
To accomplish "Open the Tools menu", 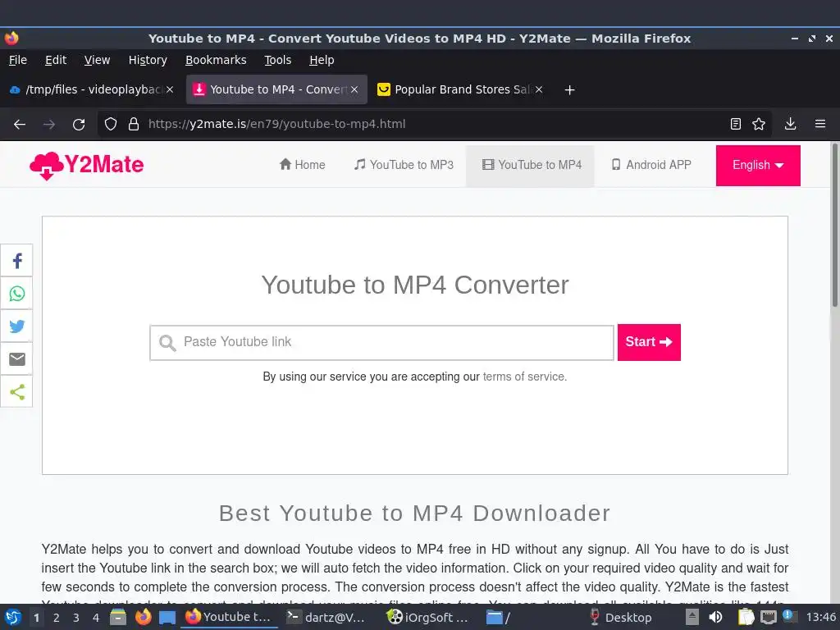I will click(277, 60).
